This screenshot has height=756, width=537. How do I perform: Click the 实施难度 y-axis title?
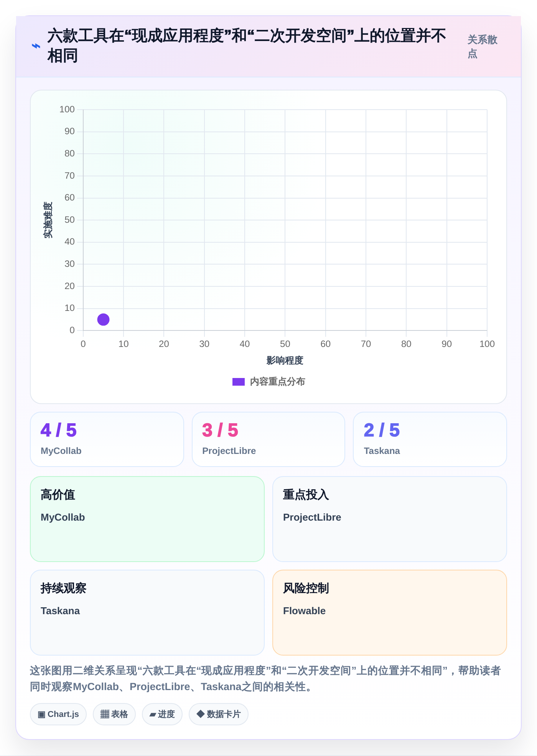[48, 220]
